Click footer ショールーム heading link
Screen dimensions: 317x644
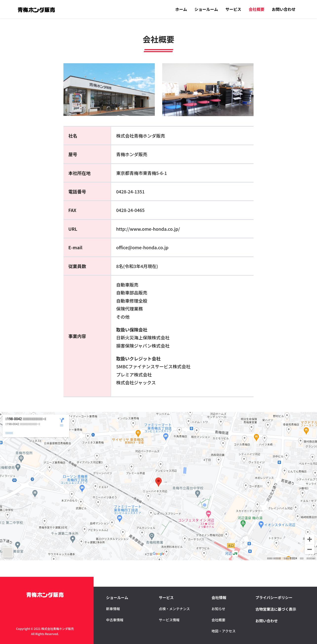(x=117, y=598)
